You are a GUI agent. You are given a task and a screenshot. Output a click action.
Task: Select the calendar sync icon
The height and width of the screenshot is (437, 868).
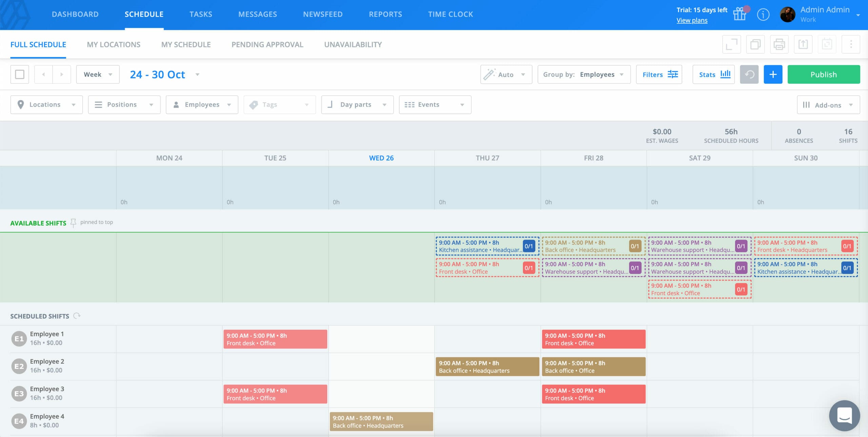click(827, 44)
